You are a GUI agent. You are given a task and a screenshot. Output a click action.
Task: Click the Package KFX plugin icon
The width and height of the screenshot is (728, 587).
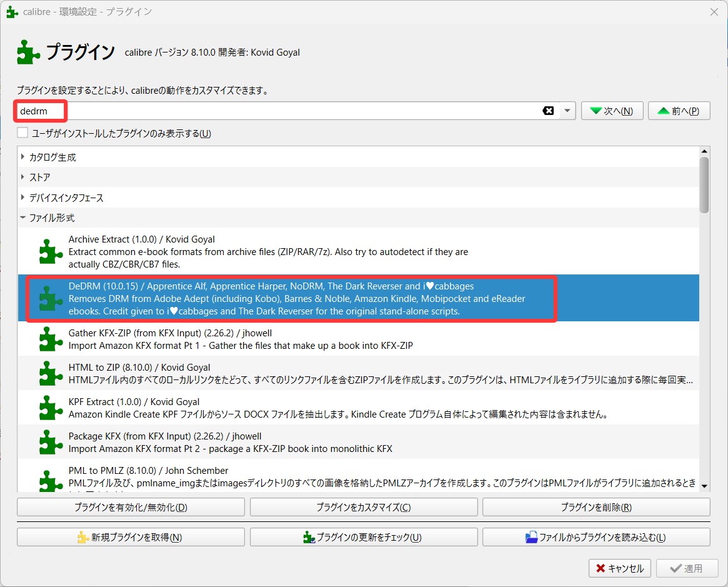[x=51, y=442]
